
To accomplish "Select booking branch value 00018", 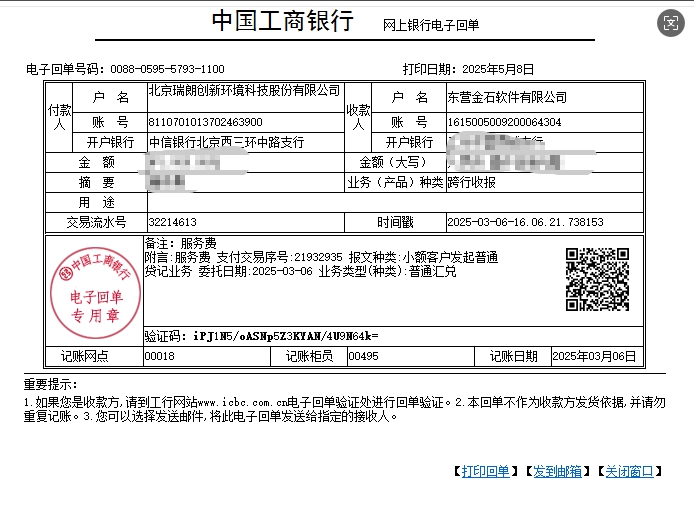I will click(x=160, y=356).
